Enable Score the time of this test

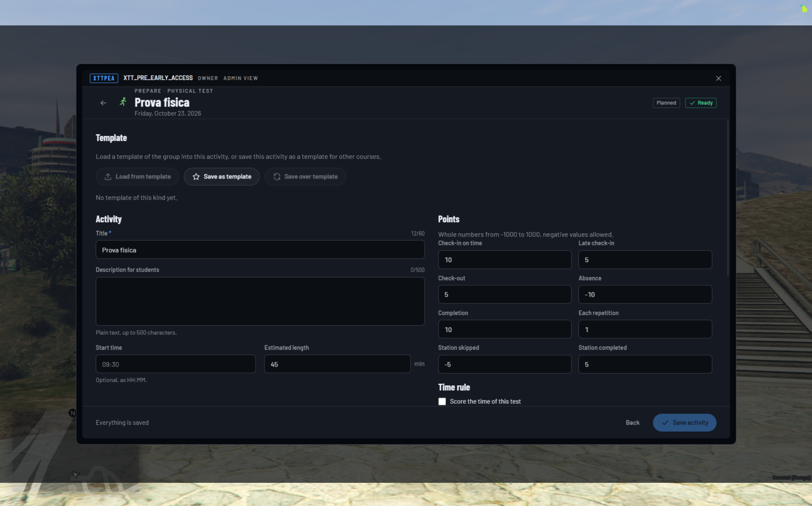[442, 401]
